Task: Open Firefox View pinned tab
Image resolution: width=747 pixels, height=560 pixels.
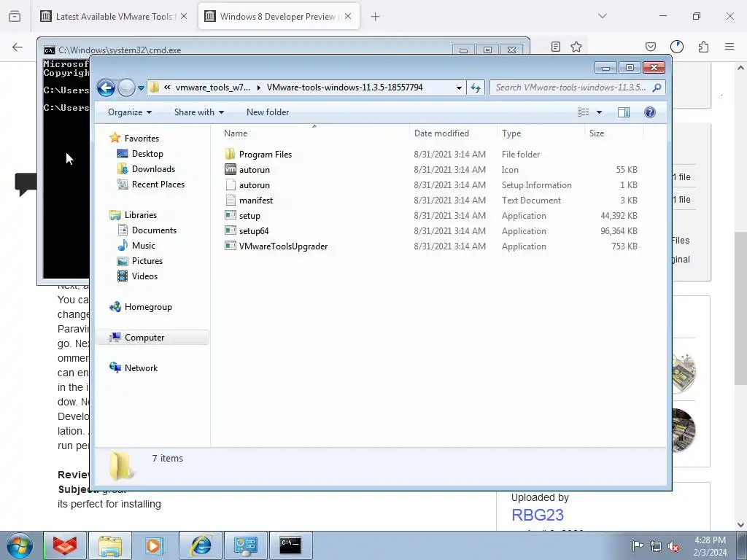Action: coord(15,16)
